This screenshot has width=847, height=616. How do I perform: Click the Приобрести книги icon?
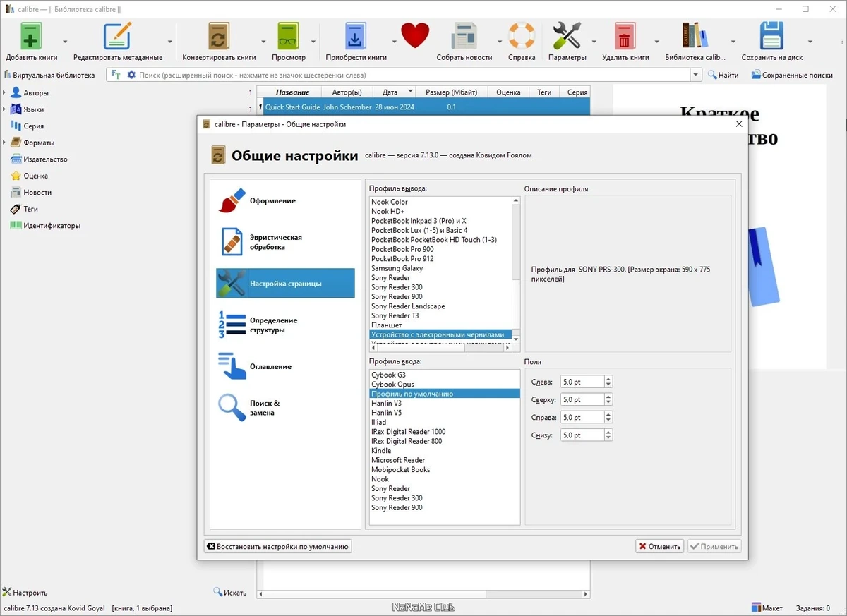pos(356,37)
